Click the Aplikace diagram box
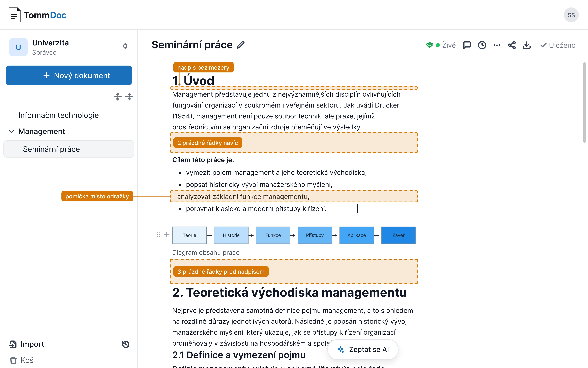This screenshot has width=588, height=368. (x=356, y=235)
